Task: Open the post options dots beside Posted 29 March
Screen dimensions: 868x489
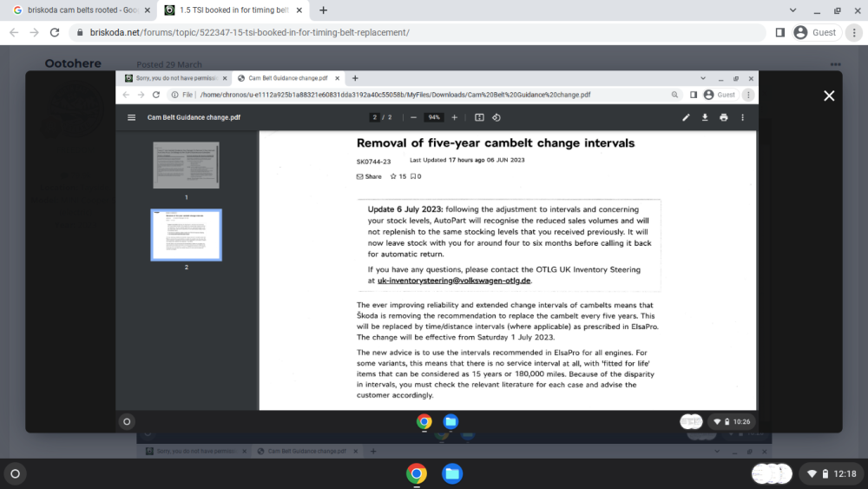Action: [x=835, y=64]
